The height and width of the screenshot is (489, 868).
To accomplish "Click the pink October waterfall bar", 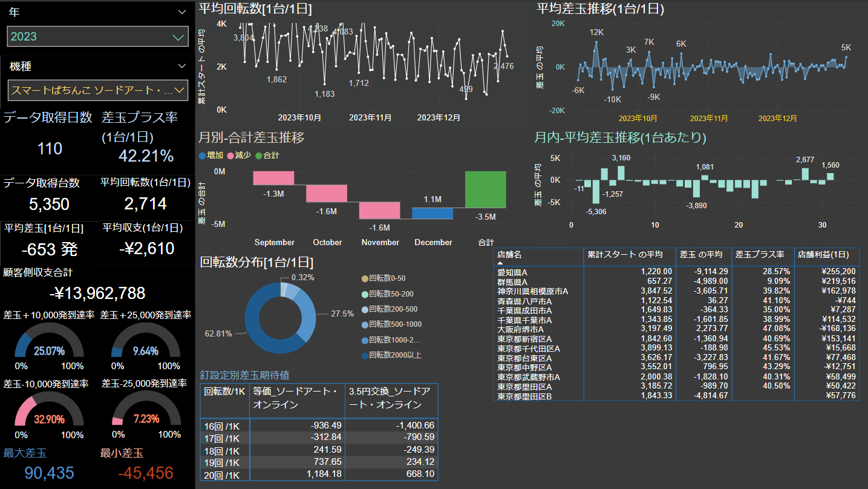I will click(x=327, y=193).
